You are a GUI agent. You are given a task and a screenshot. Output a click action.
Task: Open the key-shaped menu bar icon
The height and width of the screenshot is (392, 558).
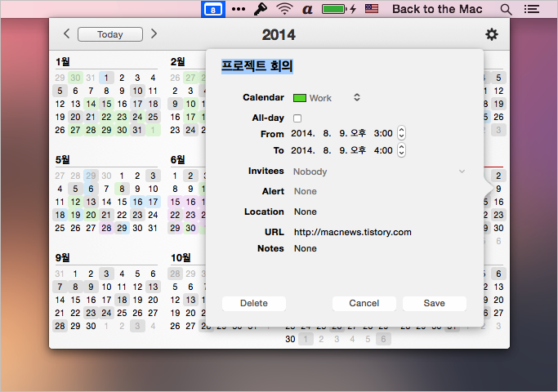pos(261,9)
